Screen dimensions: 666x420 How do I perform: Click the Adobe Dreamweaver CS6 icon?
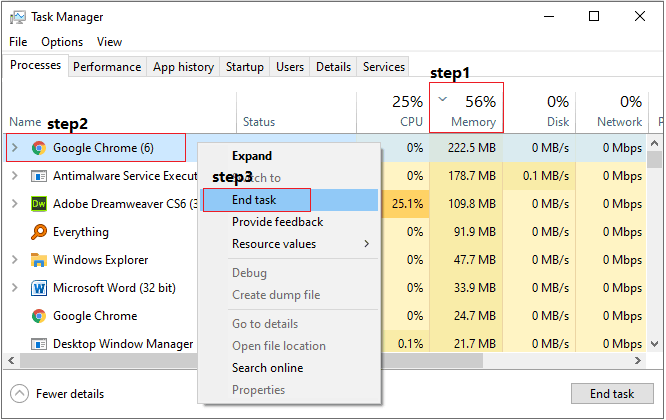point(39,204)
